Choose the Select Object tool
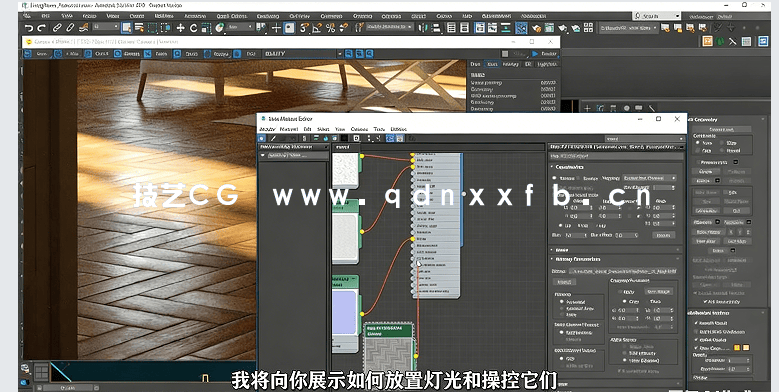 pyautogui.click(x=127, y=28)
